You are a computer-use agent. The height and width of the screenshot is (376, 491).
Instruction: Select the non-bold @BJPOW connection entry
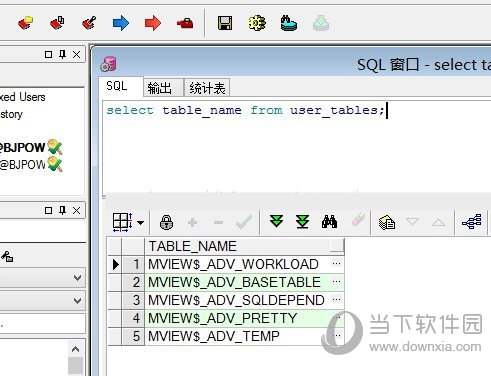[23, 165]
